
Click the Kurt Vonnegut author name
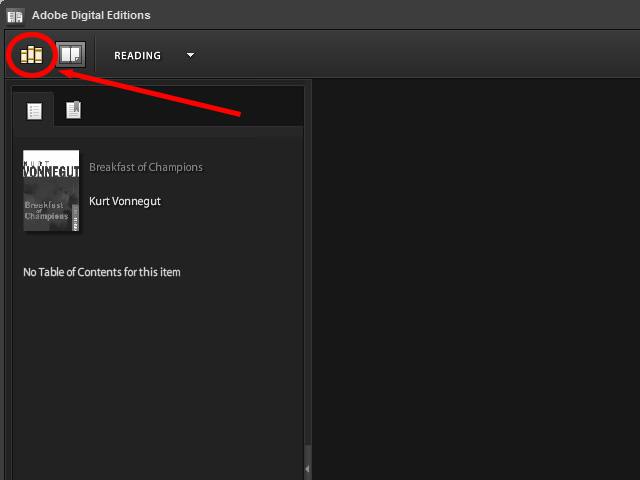[125, 201]
